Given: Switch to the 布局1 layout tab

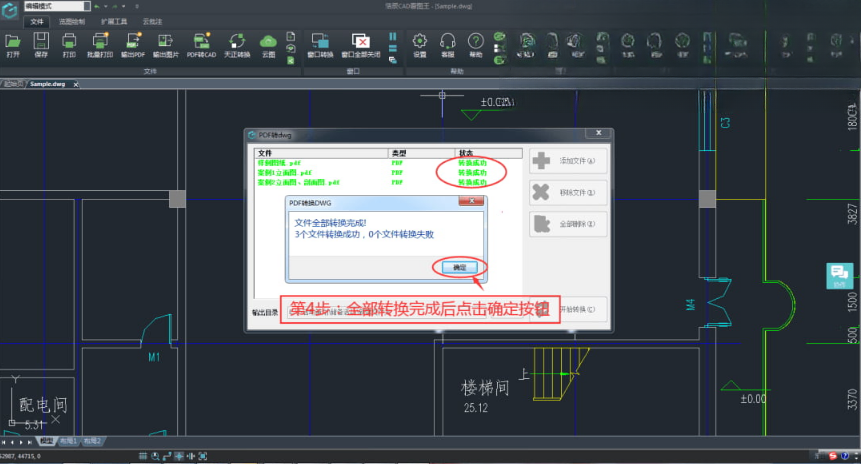Looking at the screenshot, I should (68, 441).
